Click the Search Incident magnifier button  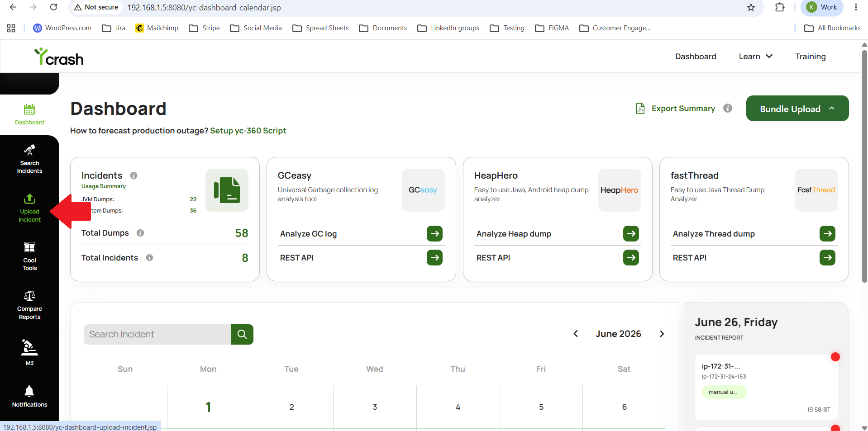(242, 334)
